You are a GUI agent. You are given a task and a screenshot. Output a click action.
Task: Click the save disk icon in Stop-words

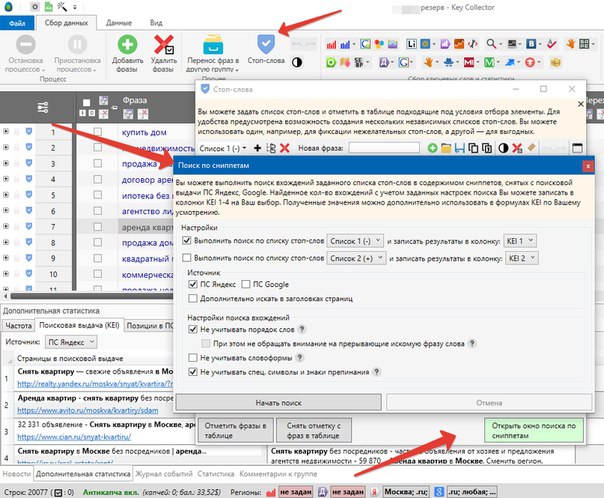pos(459,148)
